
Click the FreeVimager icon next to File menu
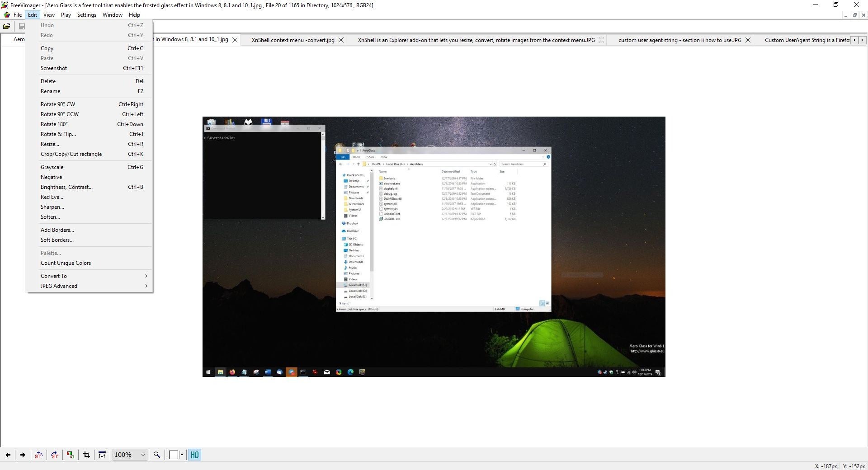[x=7, y=14]
